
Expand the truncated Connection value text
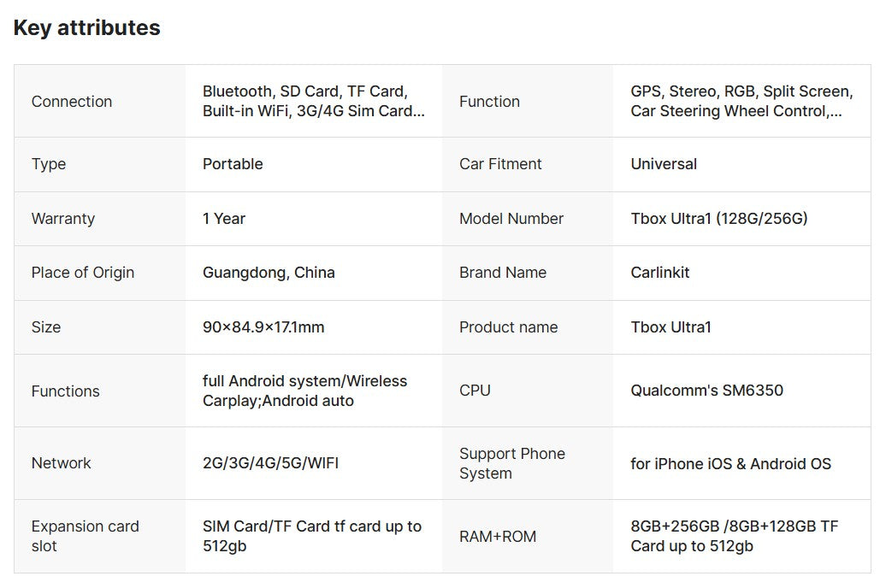pos(313,102)
